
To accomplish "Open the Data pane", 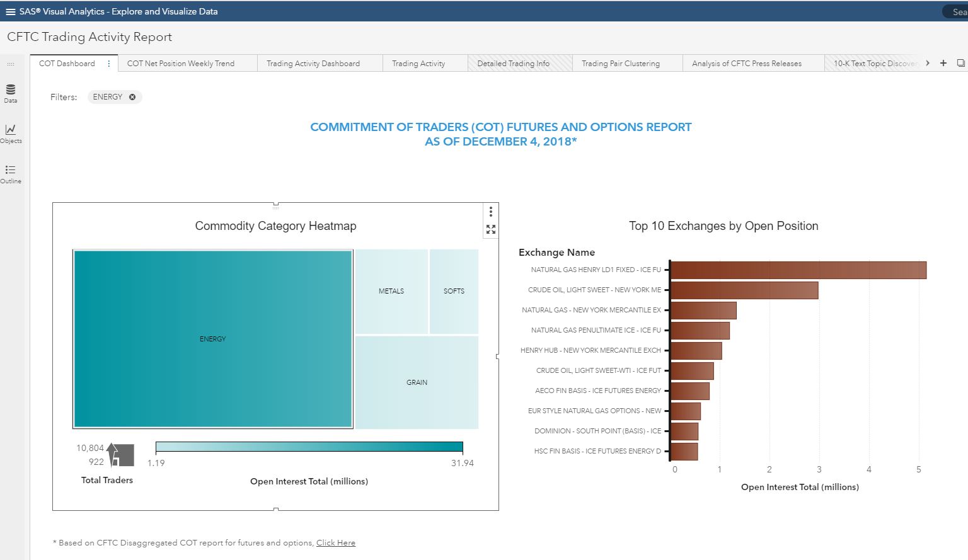I will (11, 93).
